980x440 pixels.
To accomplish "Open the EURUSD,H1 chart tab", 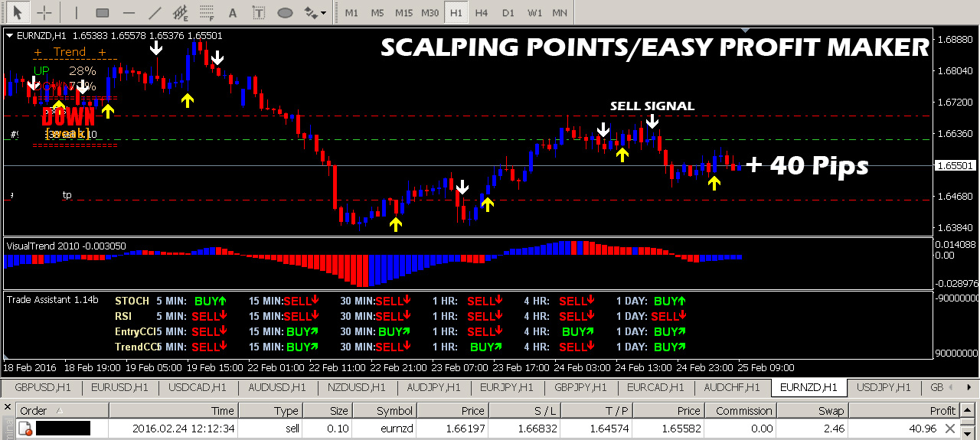I will point(119,387).
